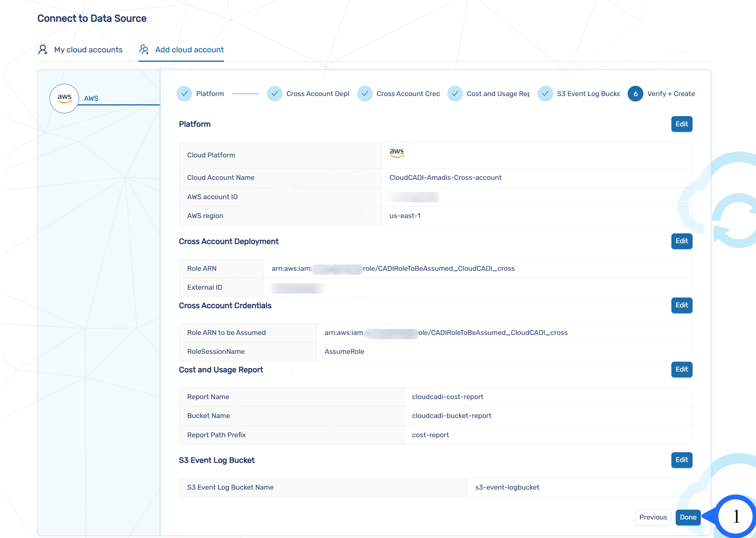The image size is (756, 538).
Task: Select the Add cloud account tab
Action: pos(189,50)
